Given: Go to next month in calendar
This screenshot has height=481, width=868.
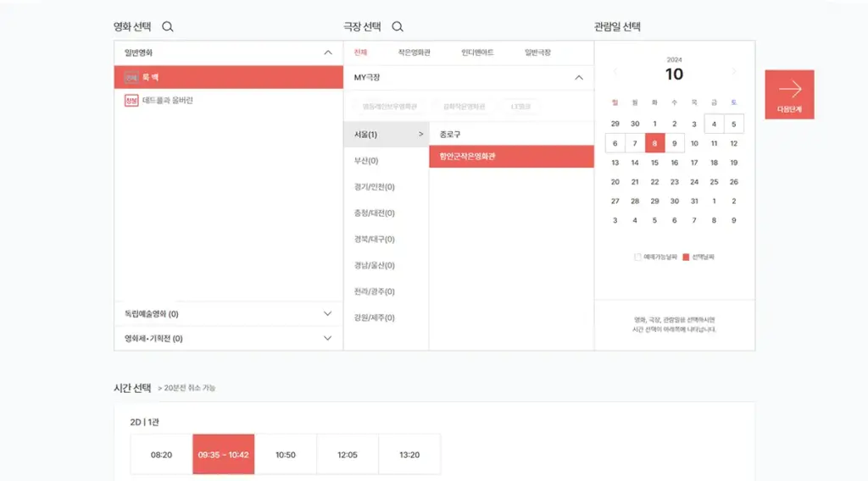Looking at the screenshot, I should (734, 72).
